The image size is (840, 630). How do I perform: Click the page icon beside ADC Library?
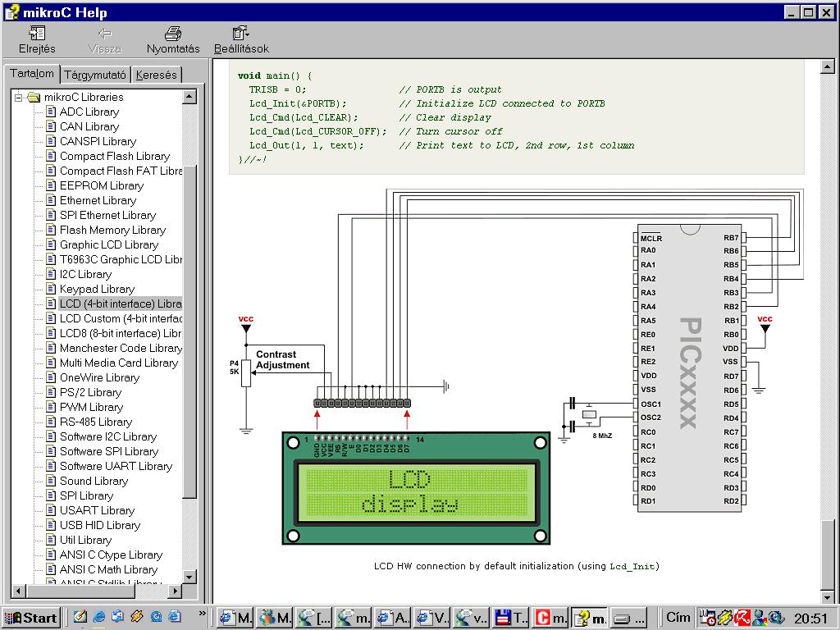(x=50, y=112)
